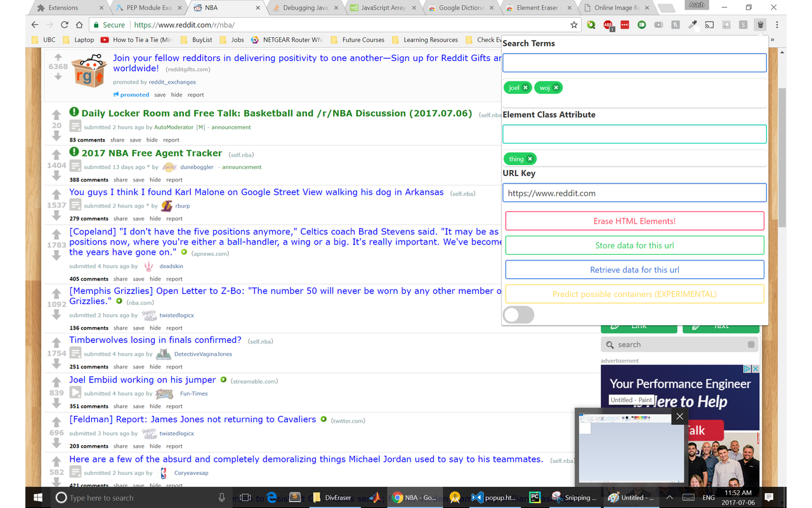Open Windows Start menu
812x508 pixels.
click(37, 497)
